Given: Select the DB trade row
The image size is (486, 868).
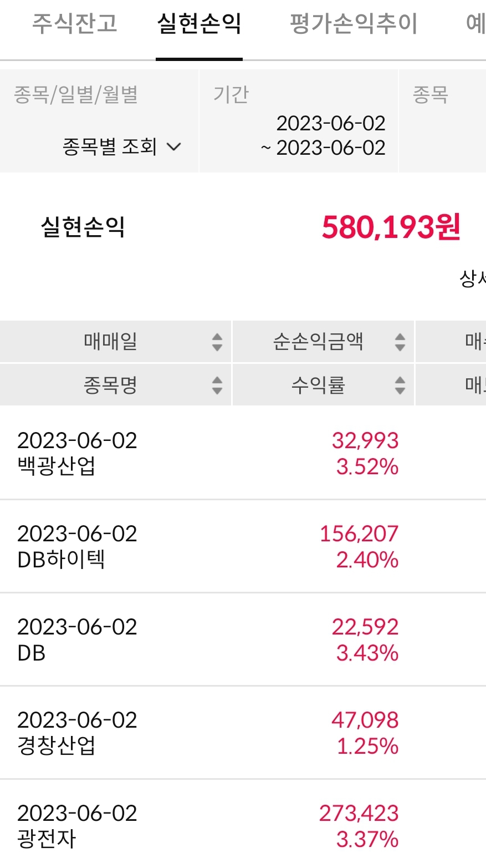Looking at the screenshot, I should tap(243, 639).
